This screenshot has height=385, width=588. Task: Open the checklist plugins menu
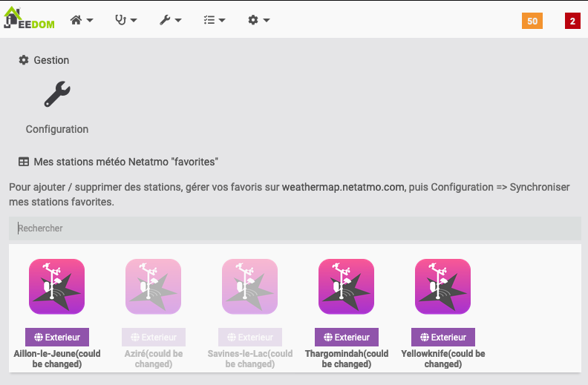click(215, 20)
